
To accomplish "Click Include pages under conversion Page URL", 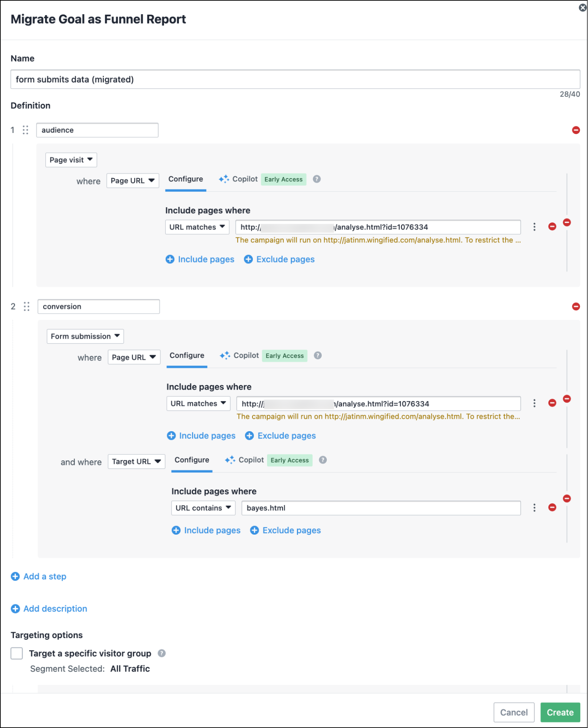I will click(x=201, y=435).
